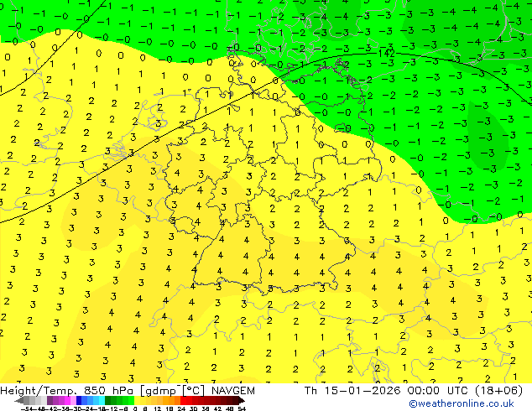Click the '[gdmp' unit label
532x411 pixels.
[159, 391]
